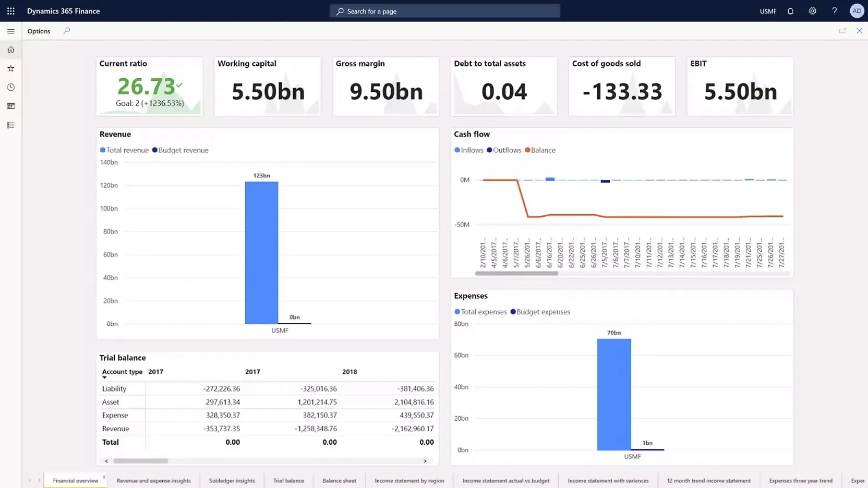868x488 pixels.
Task: Open Income statement actual vs budget tab
Action: pyautogui.click(x=506, y=481)
